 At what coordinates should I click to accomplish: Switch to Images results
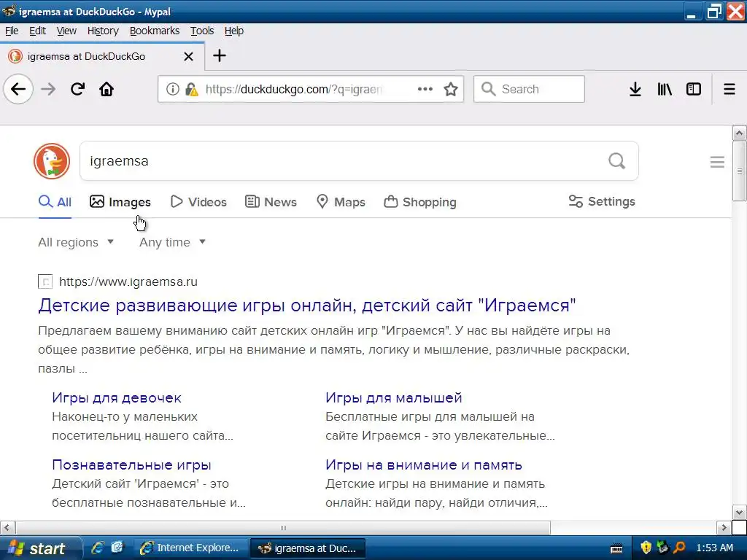tap(120, 202)
